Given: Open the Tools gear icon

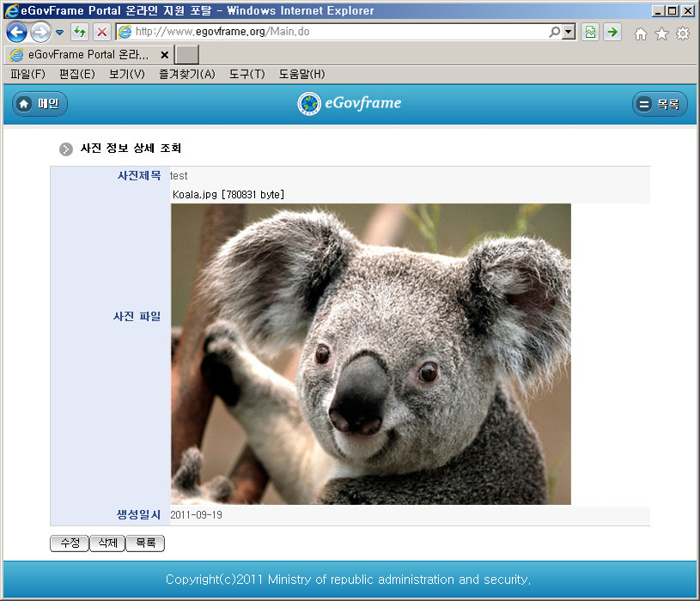Looking at the screenshot, I should tap(683, 33).
